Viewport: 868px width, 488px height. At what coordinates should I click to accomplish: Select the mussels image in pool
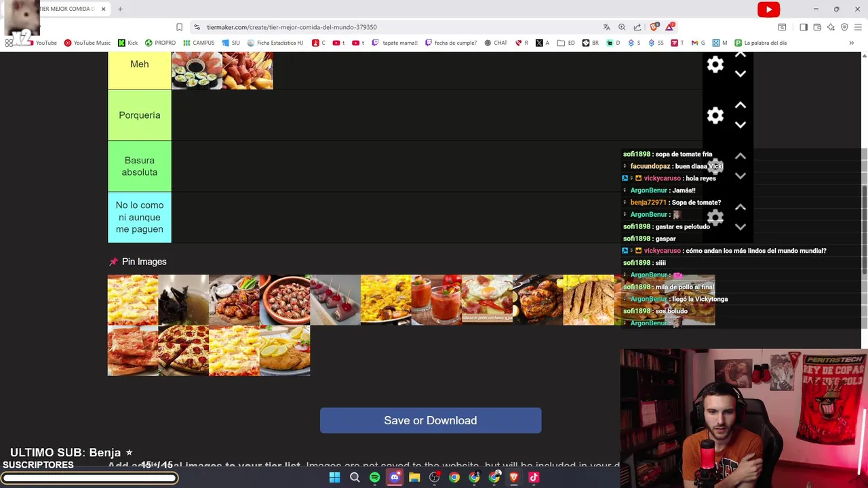[x=183, y=300]
